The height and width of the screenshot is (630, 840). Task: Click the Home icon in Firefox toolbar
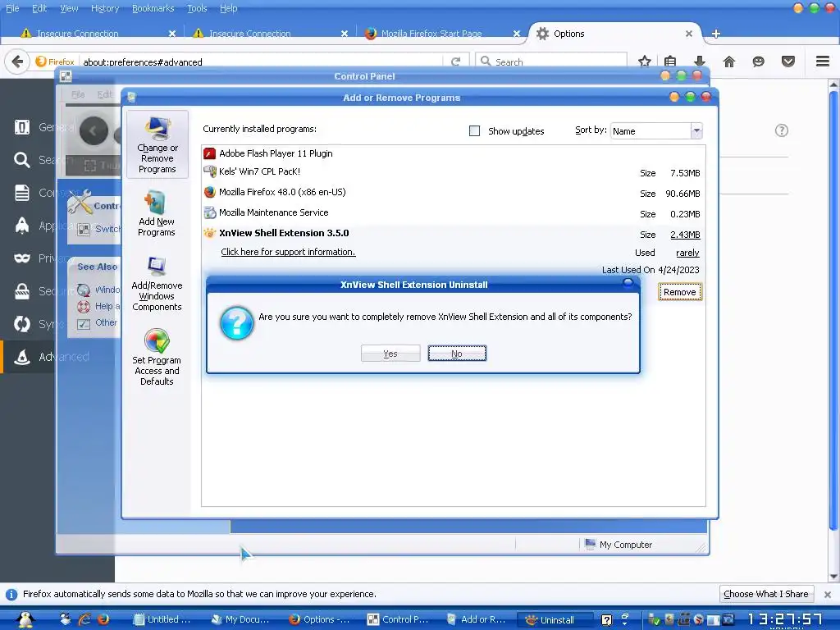tap(729, 61)
